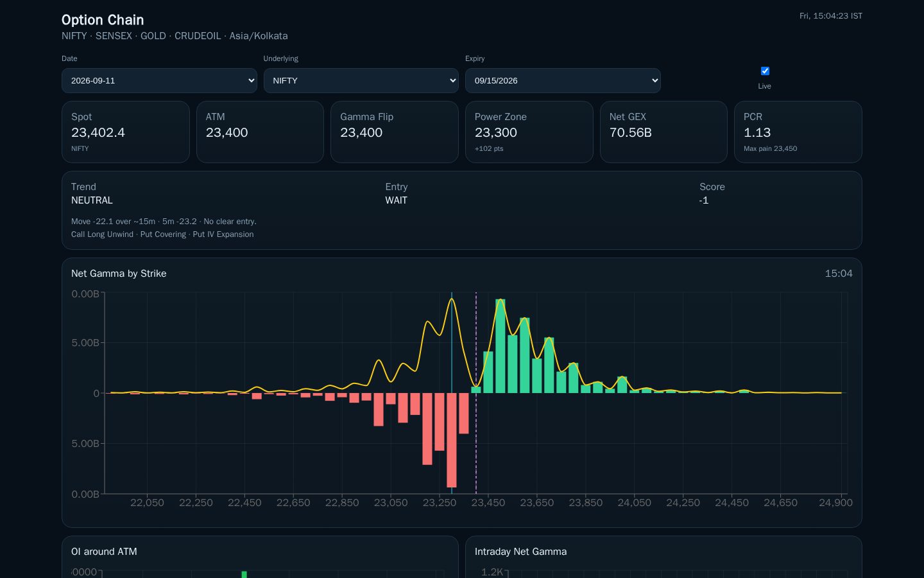Click the Gamma Flip card label
This screenshot has width=924, height=578.
point(366,117)
